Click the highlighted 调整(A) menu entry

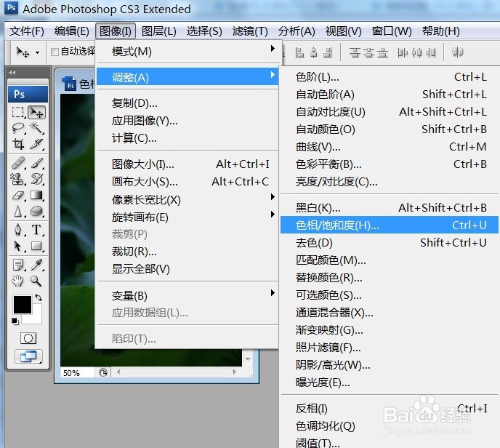(187, 76)
